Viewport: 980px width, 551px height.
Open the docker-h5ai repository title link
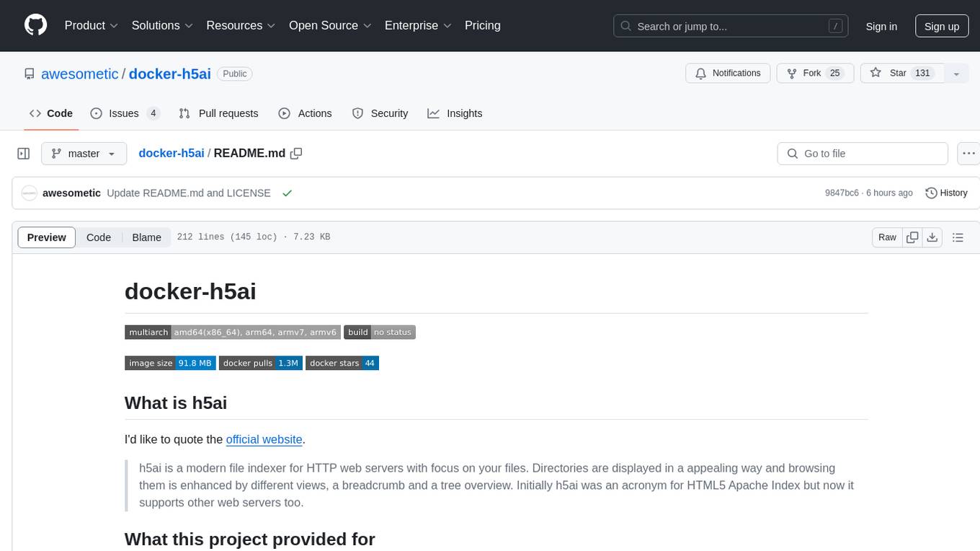170,74
